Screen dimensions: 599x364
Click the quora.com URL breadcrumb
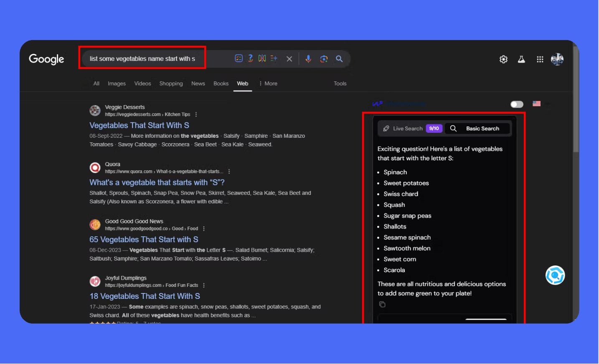coord(164,172)
